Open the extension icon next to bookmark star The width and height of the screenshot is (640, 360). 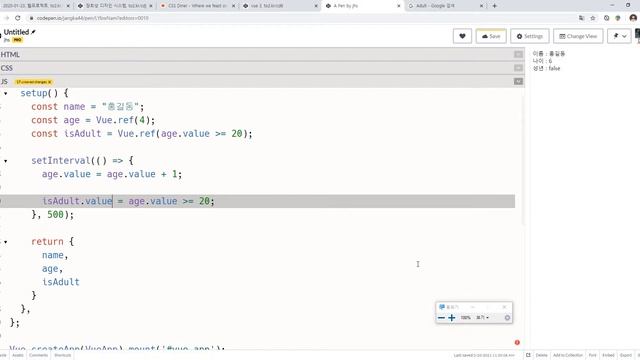[607, 18]
